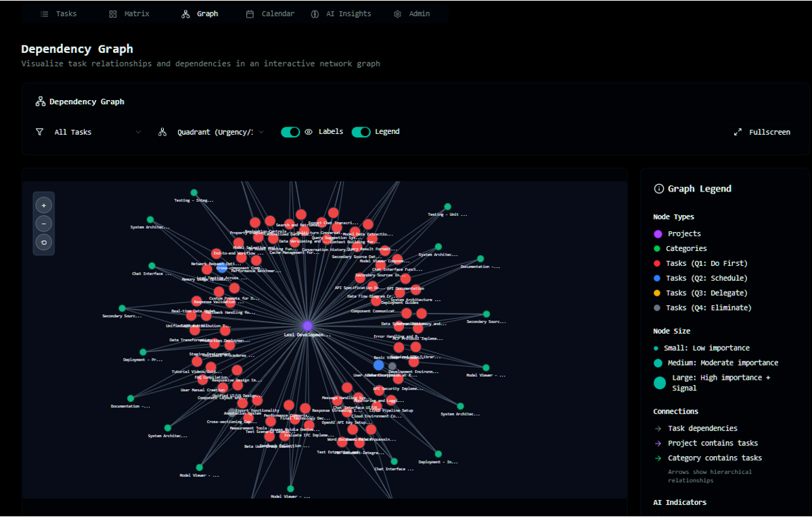This screenshot has height=517, width=812.
Task: Switch to the Tasks tab
Action: pos(59,14)
